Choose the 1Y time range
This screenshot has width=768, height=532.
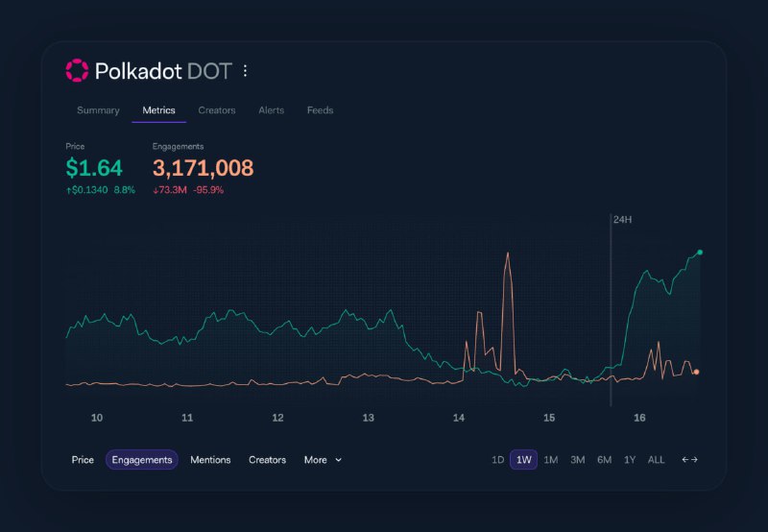coord(630,460)
